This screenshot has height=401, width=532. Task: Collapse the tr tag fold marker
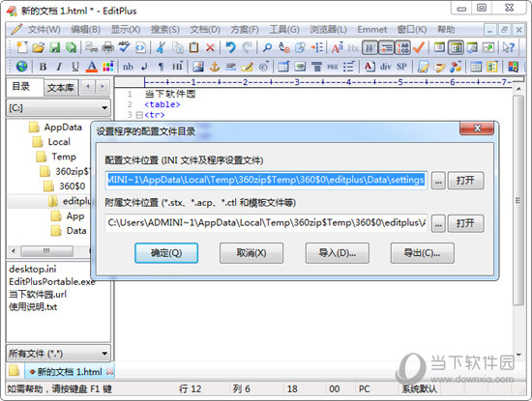coord(139,115)
